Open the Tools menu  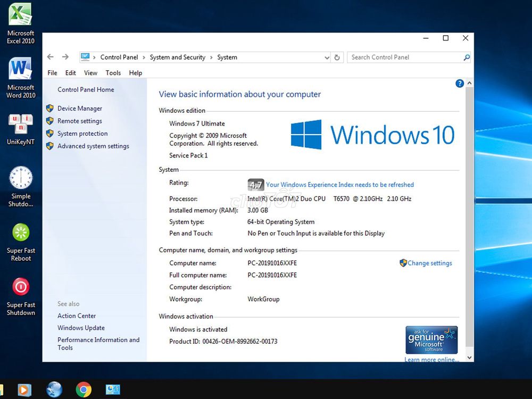113,73
